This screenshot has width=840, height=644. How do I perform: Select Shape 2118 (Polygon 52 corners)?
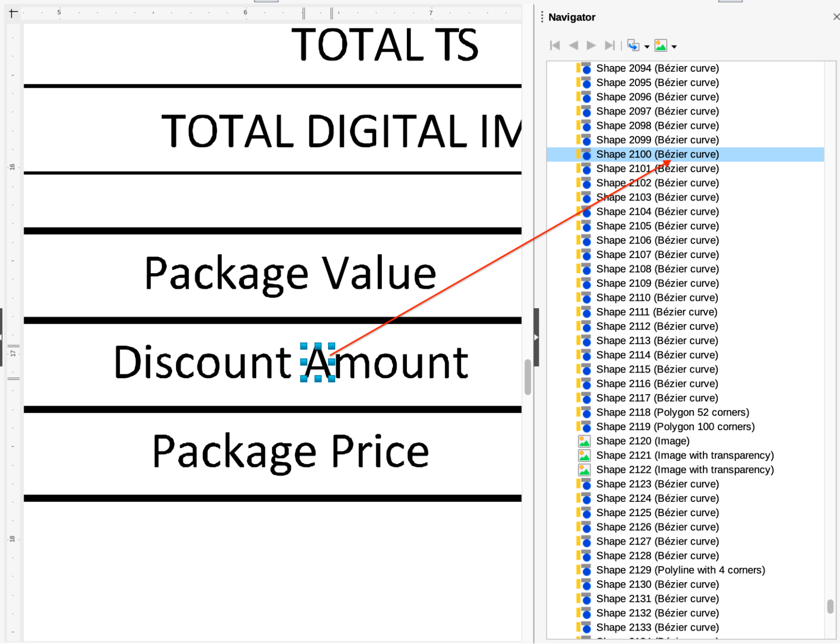point(672,412)
